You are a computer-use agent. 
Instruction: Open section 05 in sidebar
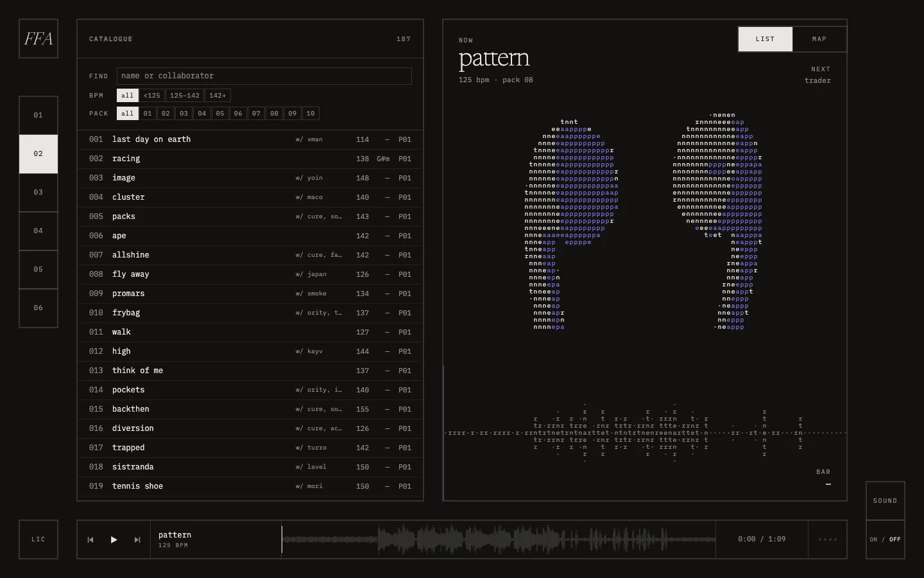[38, 270]
